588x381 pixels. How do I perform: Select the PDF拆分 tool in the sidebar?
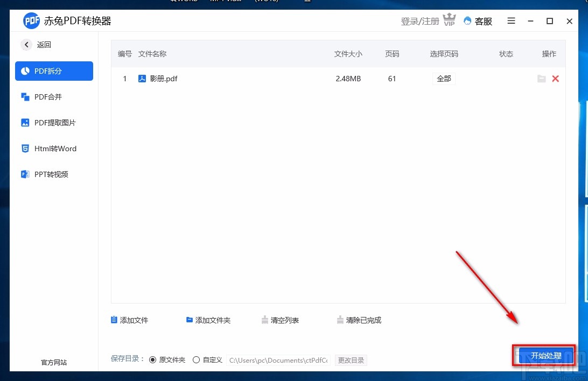(x=54, y=70)
